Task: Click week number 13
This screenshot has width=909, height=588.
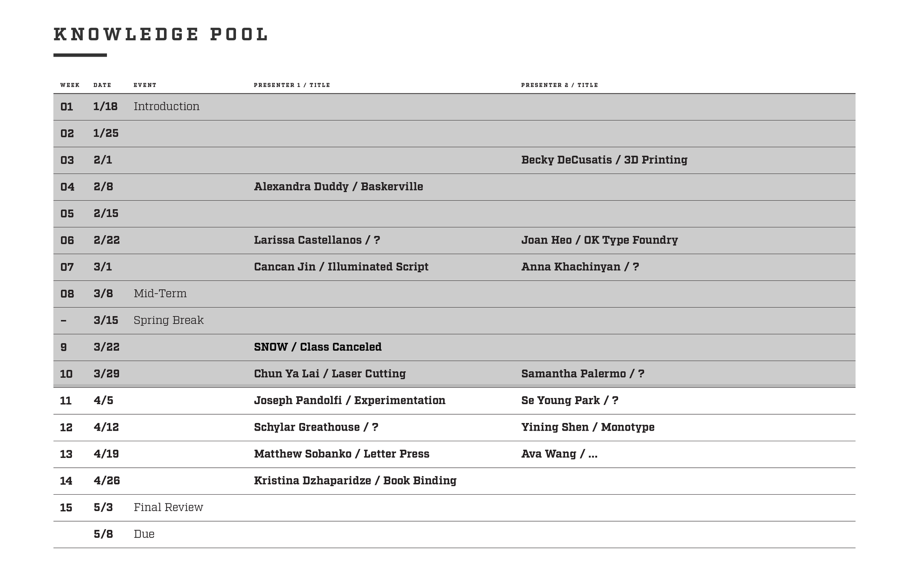Action: pyautogui.click(x=66, y=454)
